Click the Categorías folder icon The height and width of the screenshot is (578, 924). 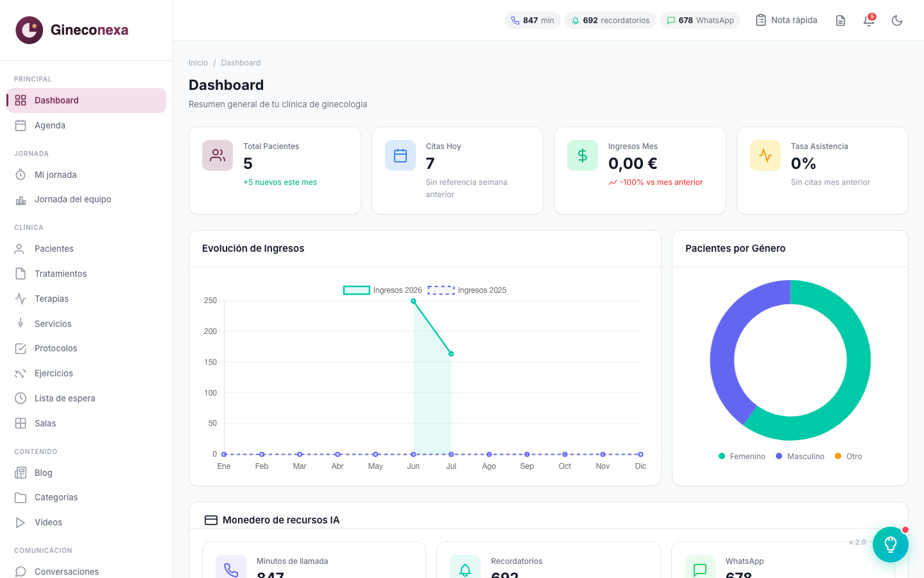click(21, 497)
